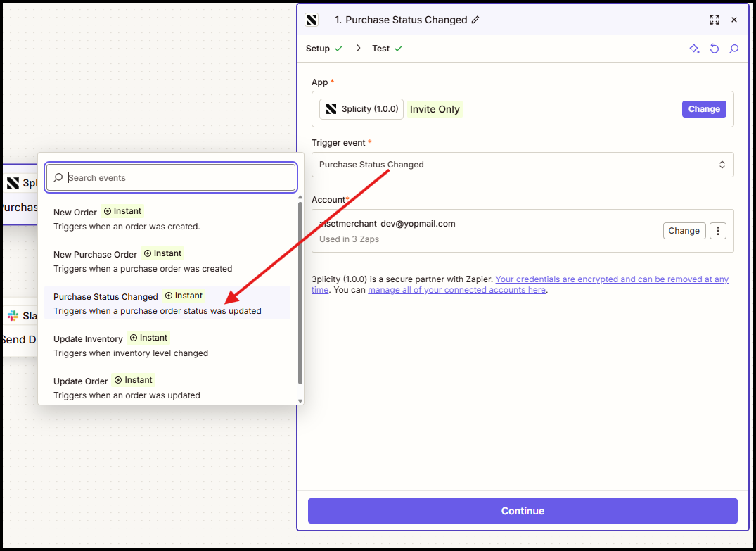Open manage all connected accounts link
The width and height of the screenshot is (756, 551).
tap(456, 290)
